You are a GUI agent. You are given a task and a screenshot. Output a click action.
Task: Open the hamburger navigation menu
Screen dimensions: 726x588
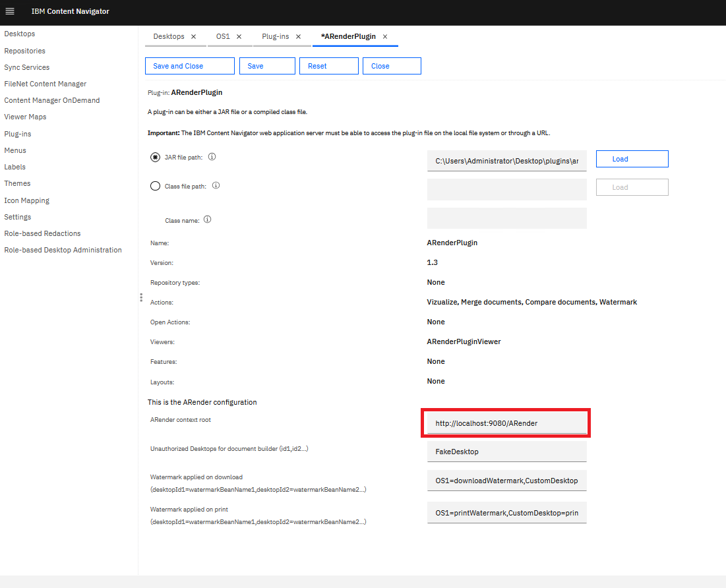coord(10,11)
